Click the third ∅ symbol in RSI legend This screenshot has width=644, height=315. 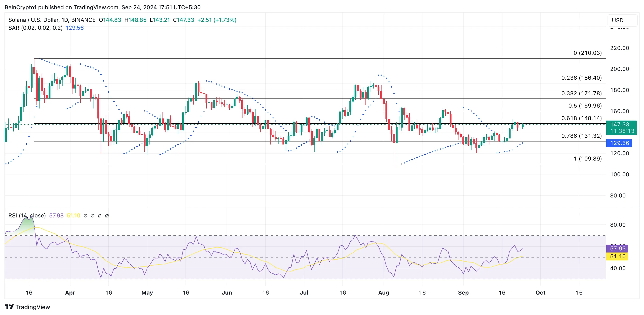100,216
